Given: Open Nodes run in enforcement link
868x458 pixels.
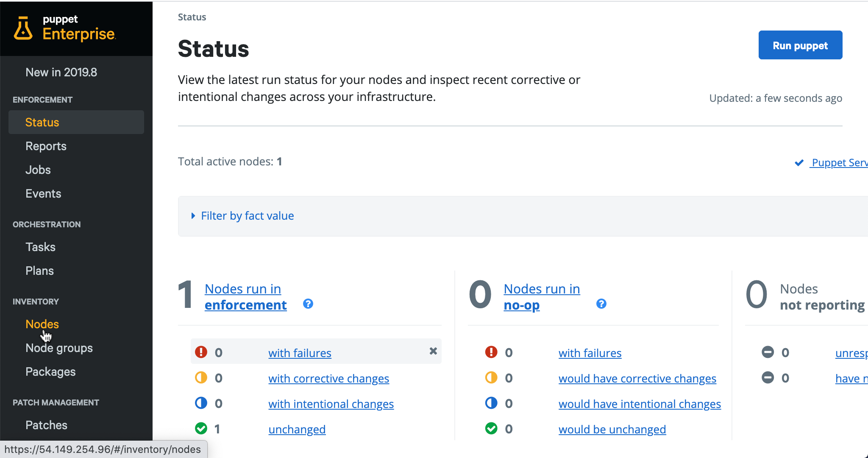Looking at the screenshot, I should pos(245,297).
